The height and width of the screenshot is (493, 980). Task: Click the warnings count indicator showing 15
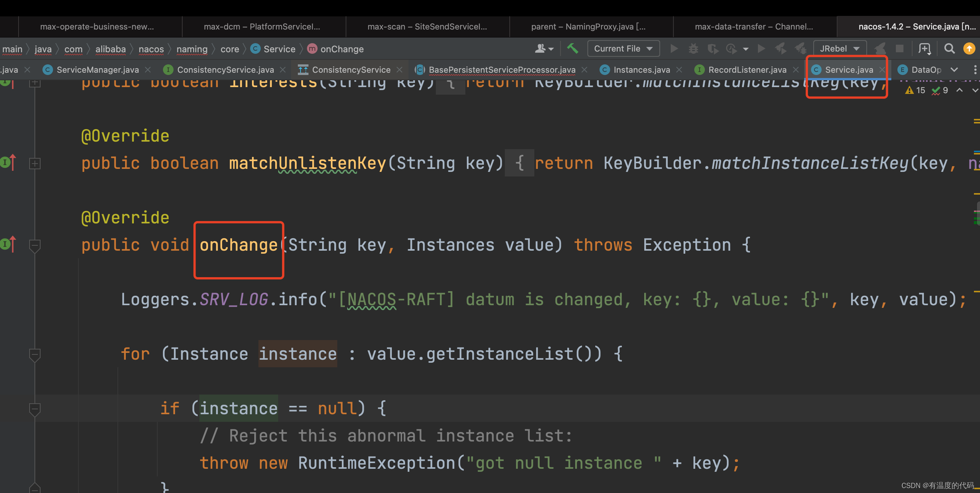pos(915,90)
